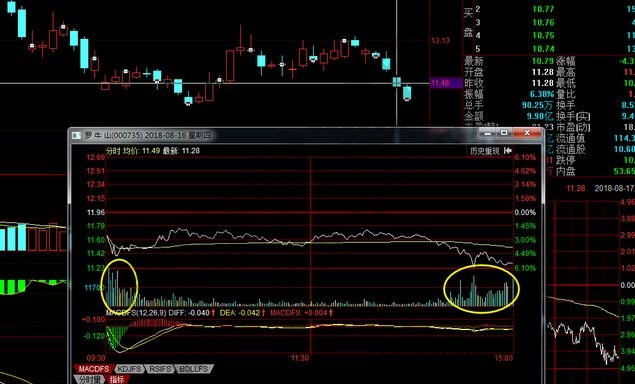
Task: Click the back-arrow icon beside 历史重现
Action: pos(507,151)
